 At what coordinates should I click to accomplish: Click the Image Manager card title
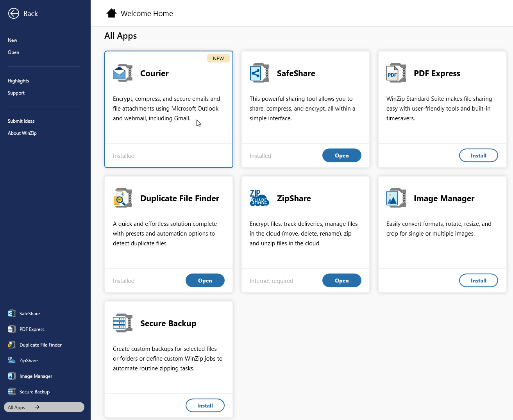pos(444,198)
